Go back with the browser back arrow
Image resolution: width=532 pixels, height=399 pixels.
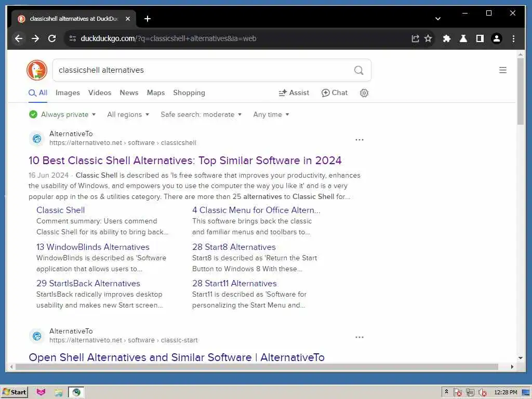coord(19,38)
